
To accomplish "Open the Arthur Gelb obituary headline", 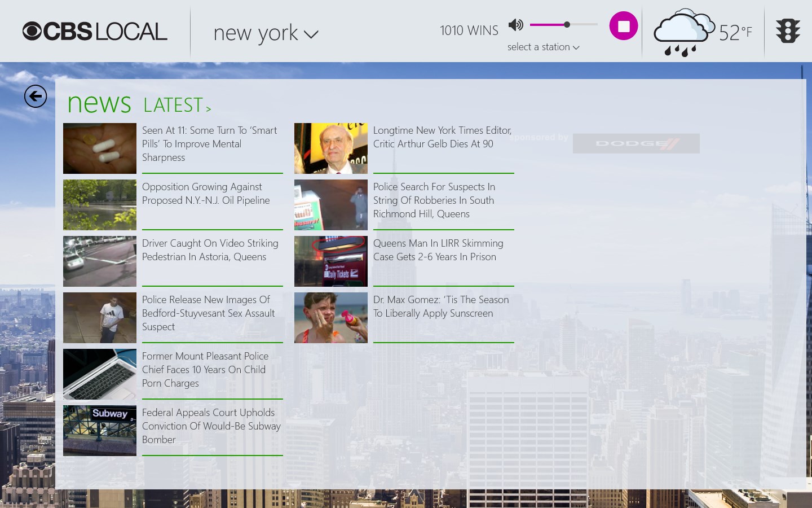I will tap(442, 137).
